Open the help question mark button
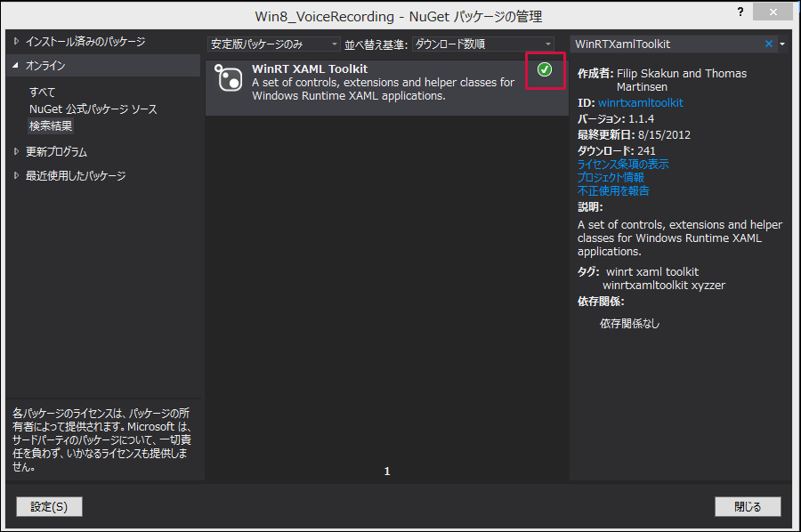Viewport: 801px width, 532px height. point(740,12)
